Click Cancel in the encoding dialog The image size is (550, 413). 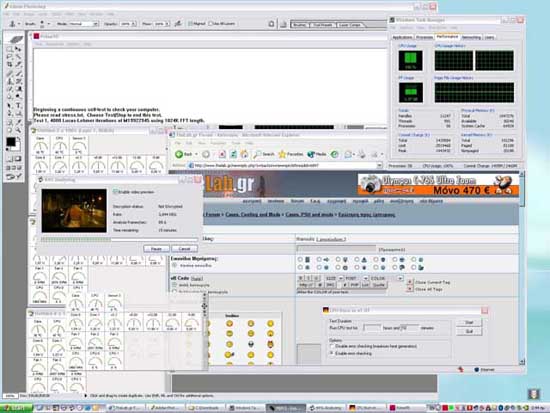(185, 249)
